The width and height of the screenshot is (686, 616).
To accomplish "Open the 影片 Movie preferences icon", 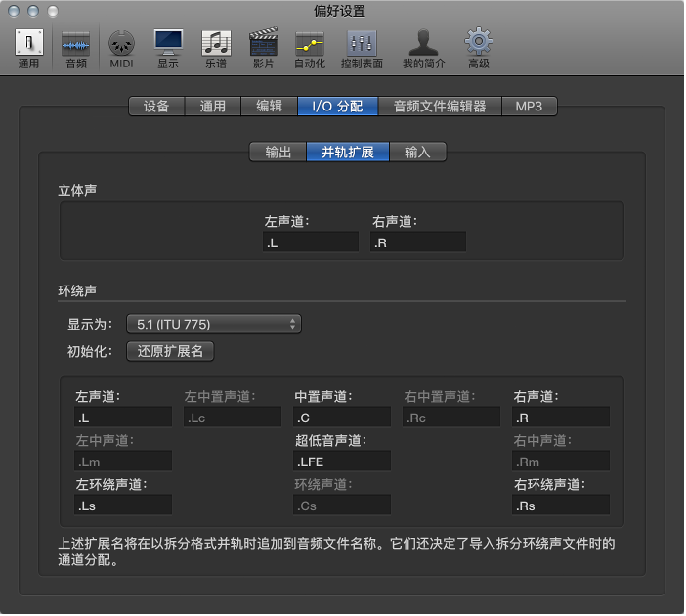I will pyautogui.click(x=264, y=49).
